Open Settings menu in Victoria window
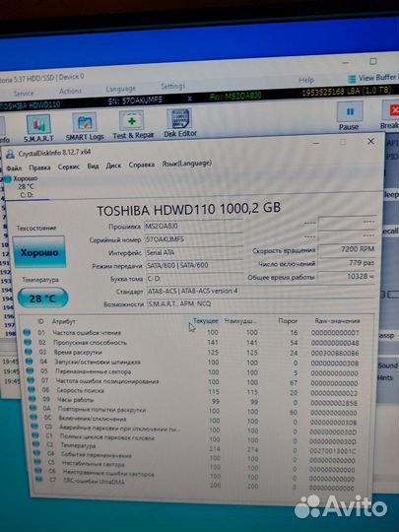The image size is (399, 532). tap(172, 86)
